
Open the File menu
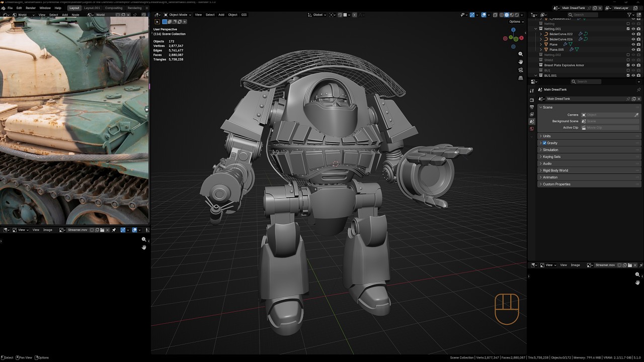coord(10,8)
